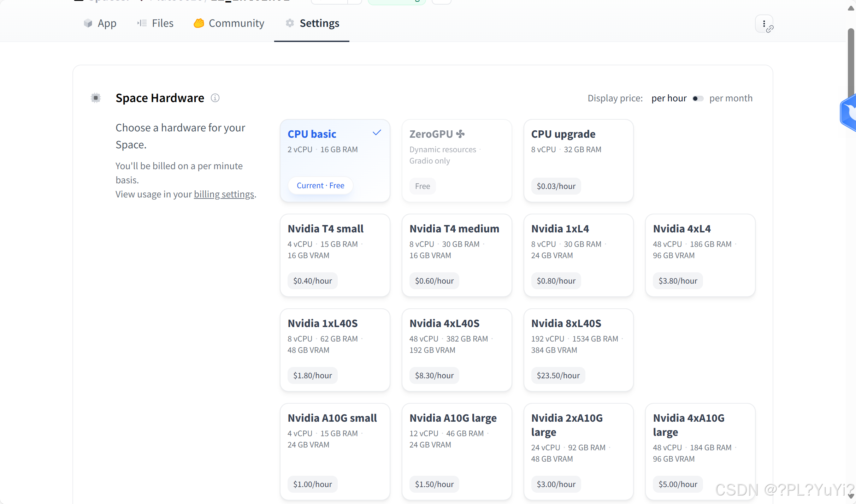Click the ZeroGPU fan icon
This screenshot has width=856, height=504.
click(x=460, y=134)
